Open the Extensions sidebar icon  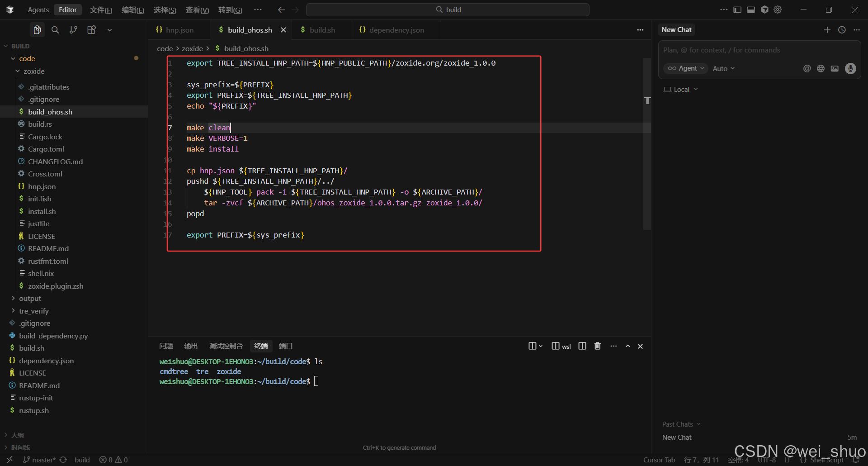tap(91, 30)
